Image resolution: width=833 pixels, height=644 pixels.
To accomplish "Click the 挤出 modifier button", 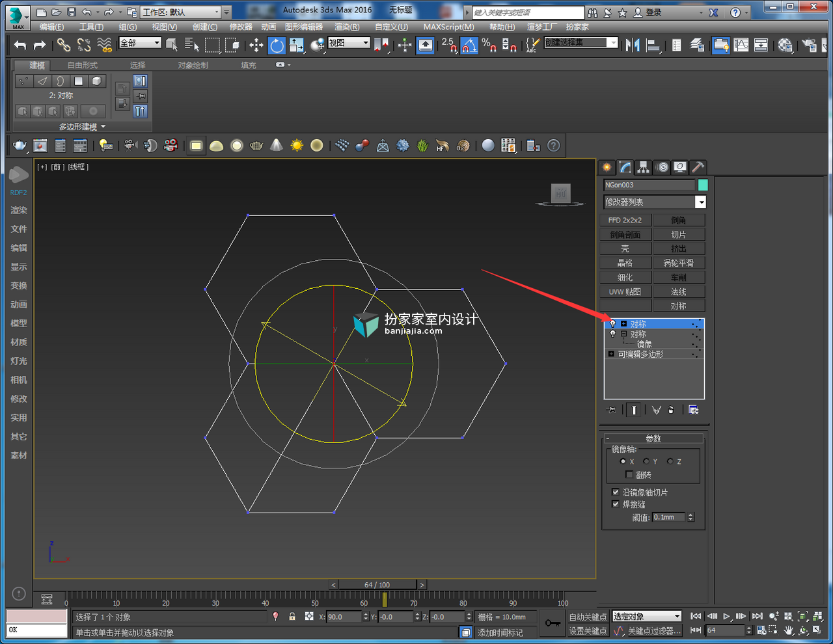I will click(x=678, y=248).
